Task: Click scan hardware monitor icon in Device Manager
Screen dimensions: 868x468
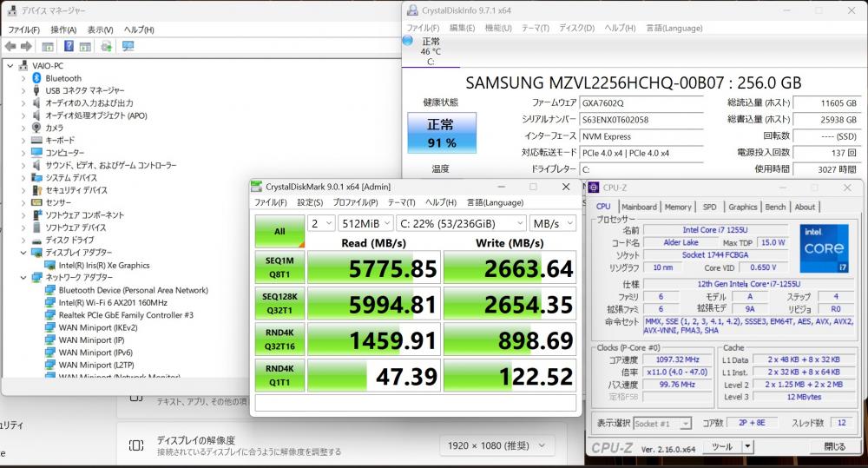Action: [x=128, y=47]
